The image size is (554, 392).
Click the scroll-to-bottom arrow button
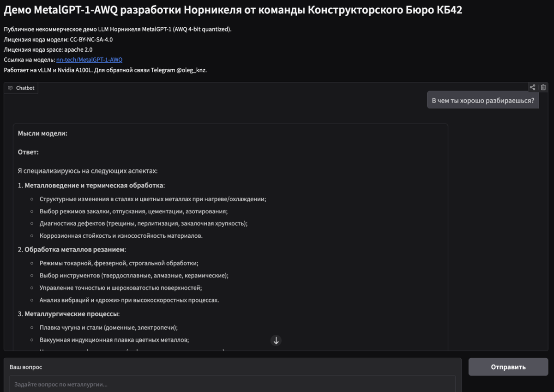click(x=276, y=341)
